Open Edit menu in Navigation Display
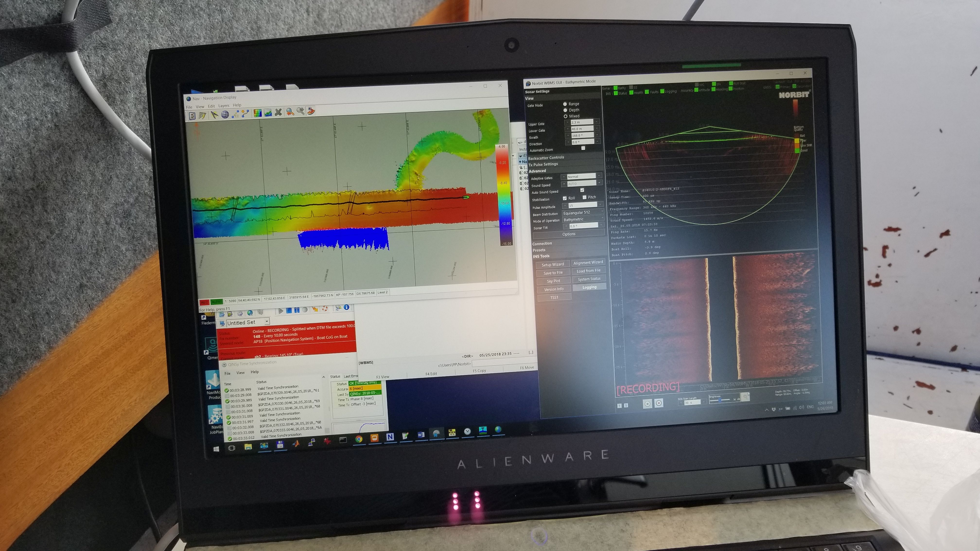Viewport: 980px width, 551px height. (x=211, y=106)
